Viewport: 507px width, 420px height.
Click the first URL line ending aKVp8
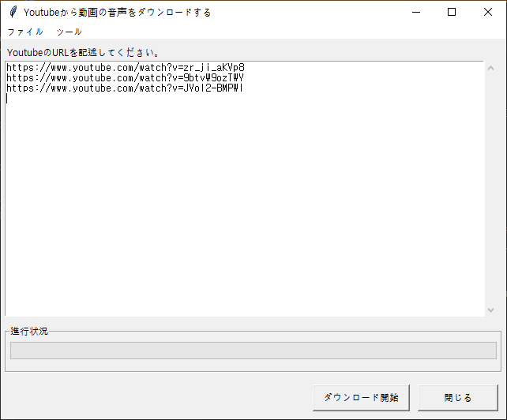click(126, 68)
